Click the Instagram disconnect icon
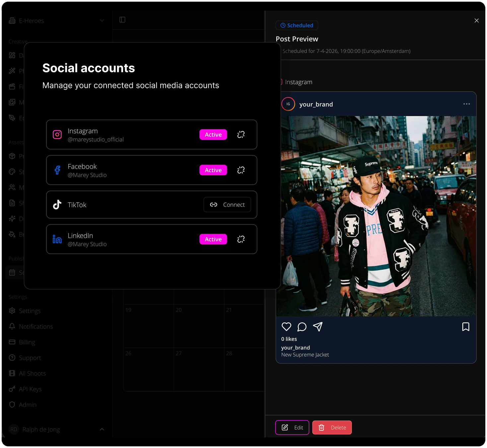487x448 pixels. pyautogui.click(x=241, y=134)
